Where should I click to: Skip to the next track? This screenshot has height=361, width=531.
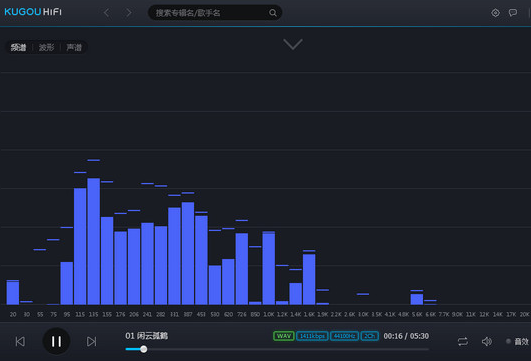pos(91,341)
